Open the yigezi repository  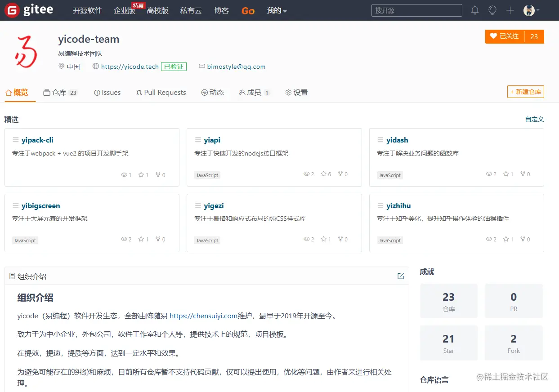(x=214, y=205)
